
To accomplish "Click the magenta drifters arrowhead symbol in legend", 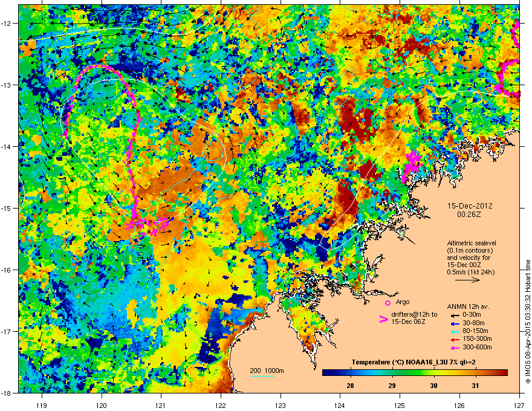I will (383, 319).
